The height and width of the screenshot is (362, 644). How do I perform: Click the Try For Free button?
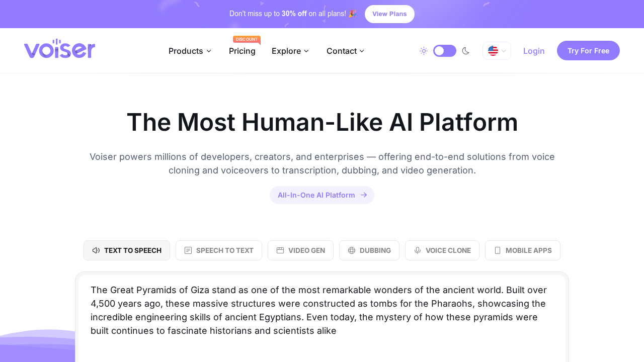(x=588, y=50)
